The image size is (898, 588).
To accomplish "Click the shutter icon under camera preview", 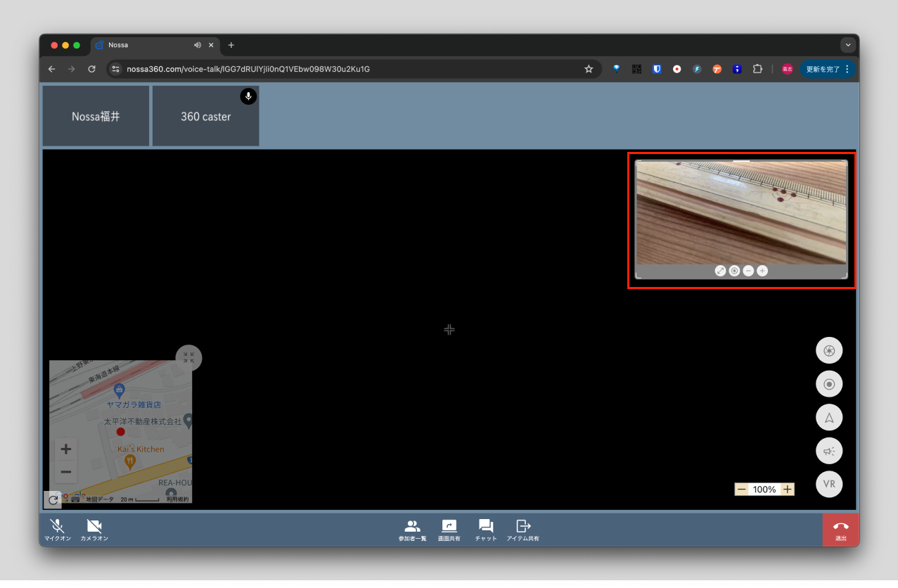I will [734, 271].
